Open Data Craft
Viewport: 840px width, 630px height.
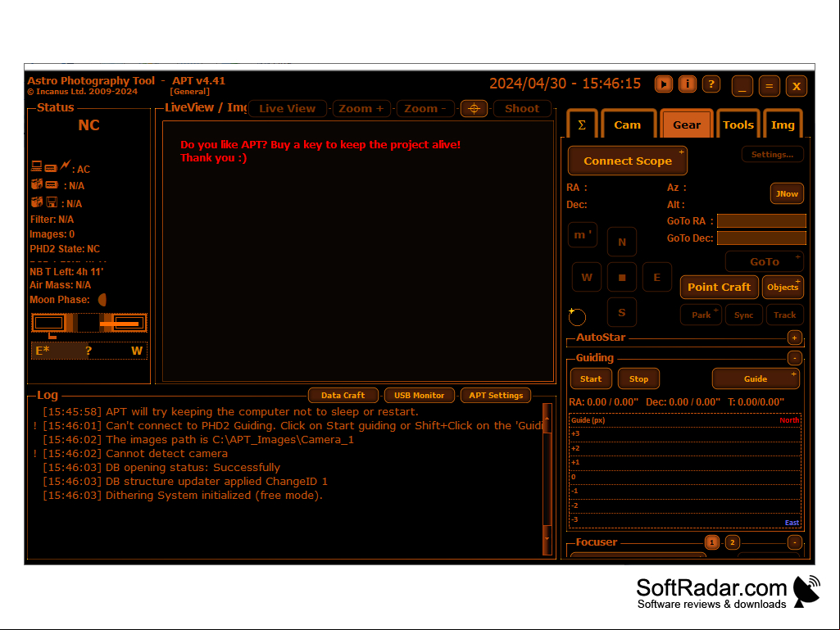point(343,396)
